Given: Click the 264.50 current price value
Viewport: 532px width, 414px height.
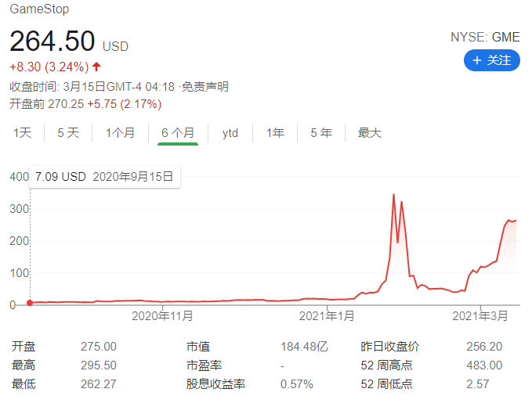Looking at the screenshot, I should (52, 41).
